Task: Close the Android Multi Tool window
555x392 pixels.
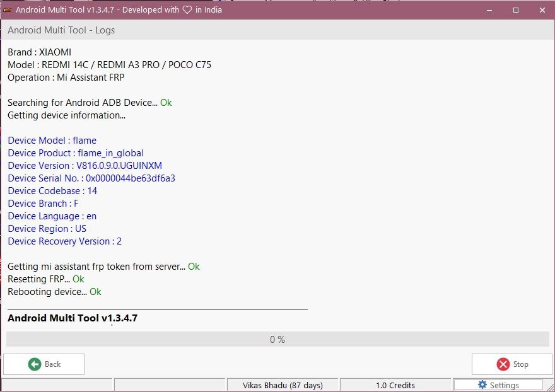Action: [542, 10]
